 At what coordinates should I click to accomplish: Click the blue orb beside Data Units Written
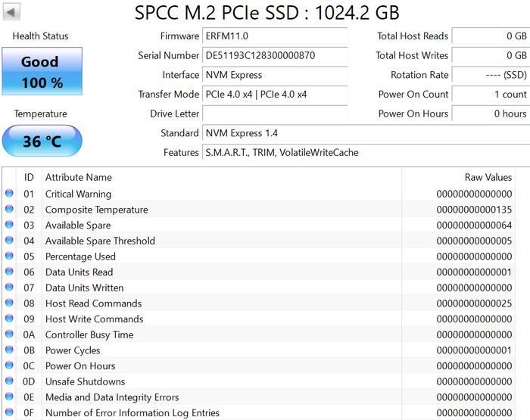pyautogui.click(x=9, y=288)
